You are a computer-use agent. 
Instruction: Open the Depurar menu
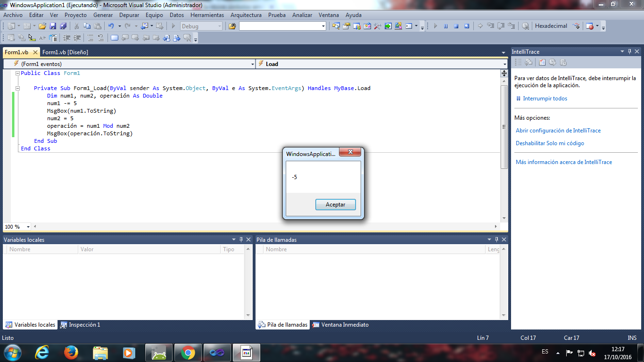(129, 15)
